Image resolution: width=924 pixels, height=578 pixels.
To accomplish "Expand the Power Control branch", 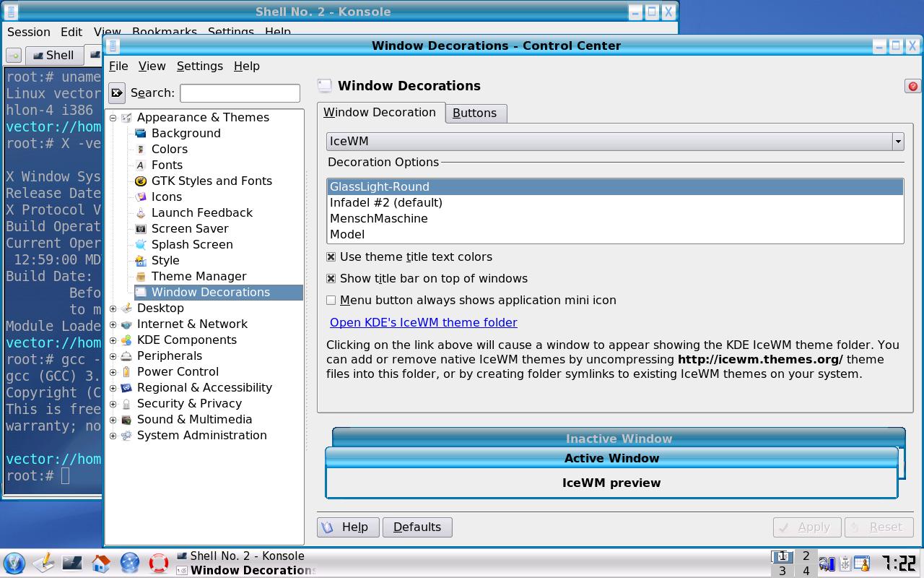I will [x=113, y=371].
